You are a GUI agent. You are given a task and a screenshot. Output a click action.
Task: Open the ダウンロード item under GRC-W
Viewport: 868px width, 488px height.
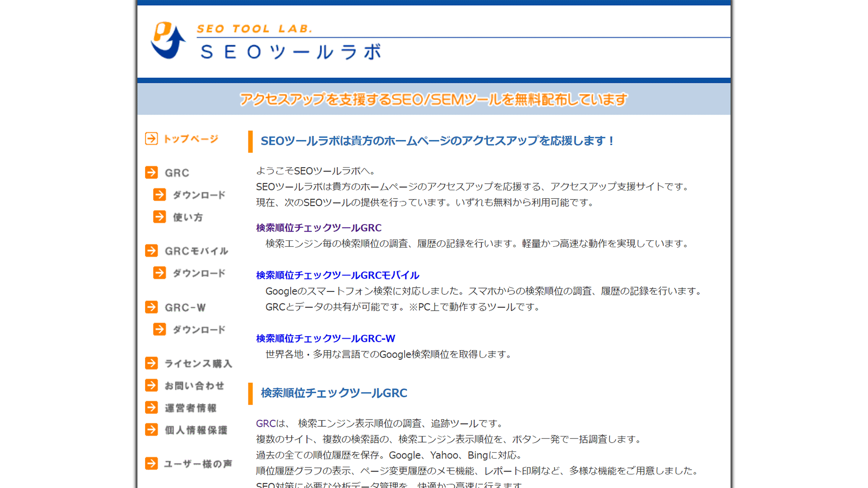coord(199,330)
